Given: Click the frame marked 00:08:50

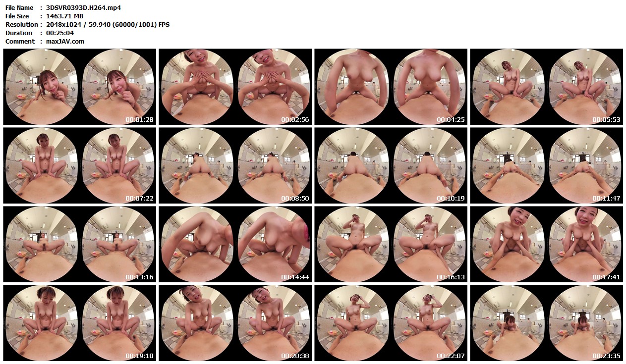Looking at the screenshot, I should point(235,165).
